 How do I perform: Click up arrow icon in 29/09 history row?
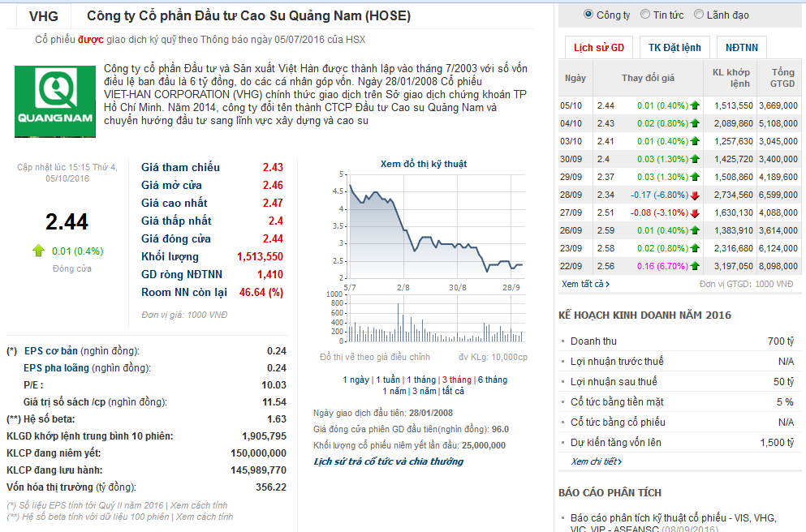pos(695,177)
